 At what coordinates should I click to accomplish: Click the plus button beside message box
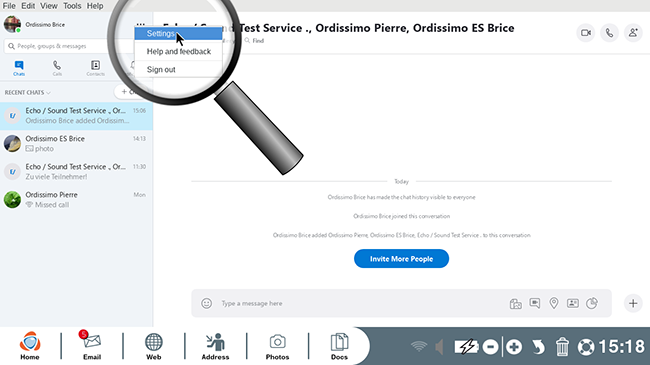[x=633, y=303]
